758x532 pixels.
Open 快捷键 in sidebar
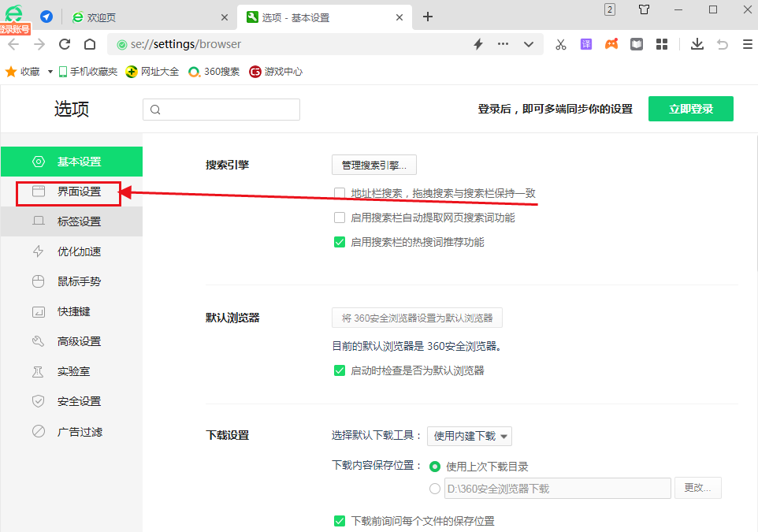pos(72,311)
